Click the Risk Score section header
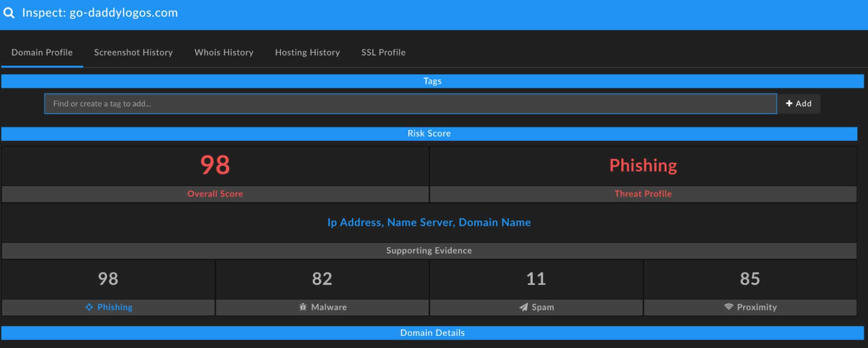 coord(429,134)
